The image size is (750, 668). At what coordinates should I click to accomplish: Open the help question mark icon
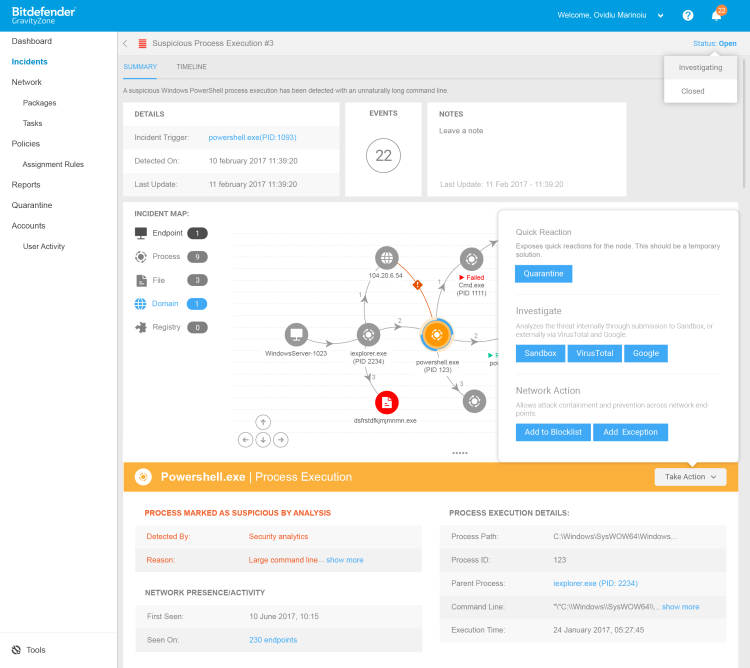click(x=688, y=16)
